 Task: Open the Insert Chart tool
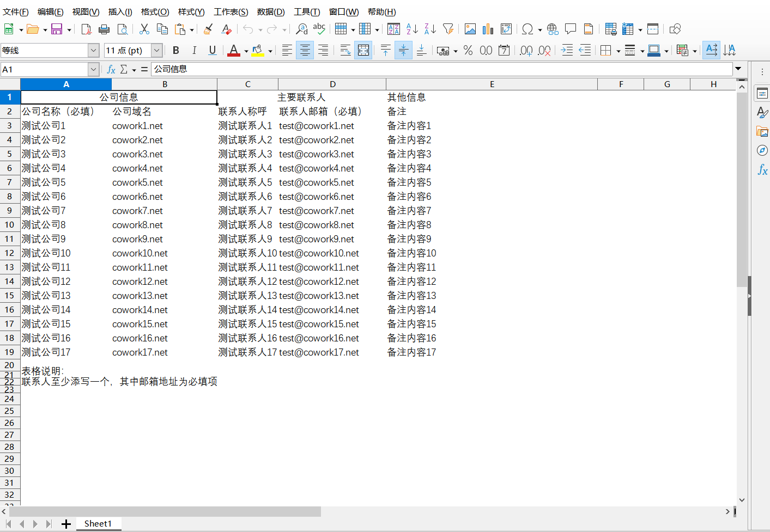coord(488,29)
